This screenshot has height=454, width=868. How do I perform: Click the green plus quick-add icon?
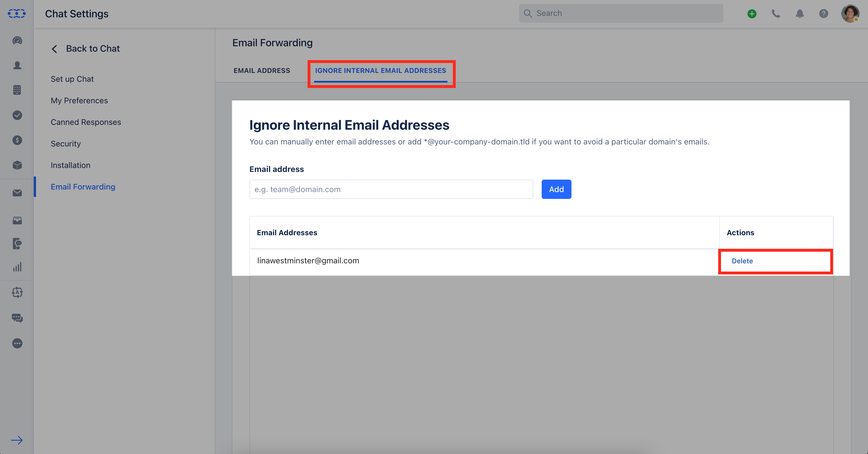tap(752, 14)
